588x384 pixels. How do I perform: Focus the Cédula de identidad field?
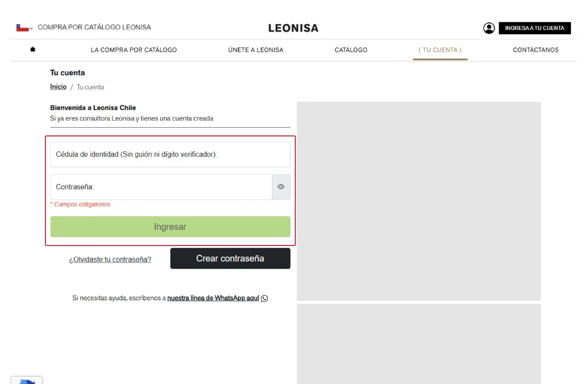170,155
